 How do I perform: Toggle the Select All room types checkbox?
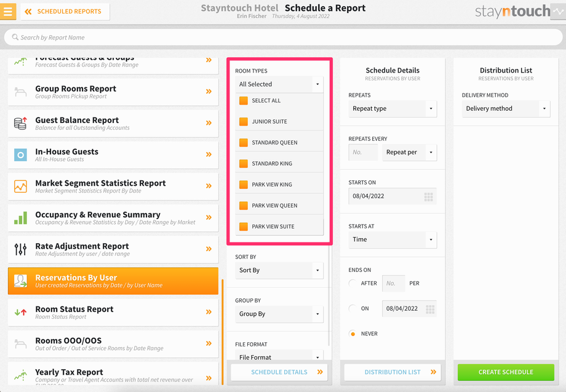tap(244, 101)
